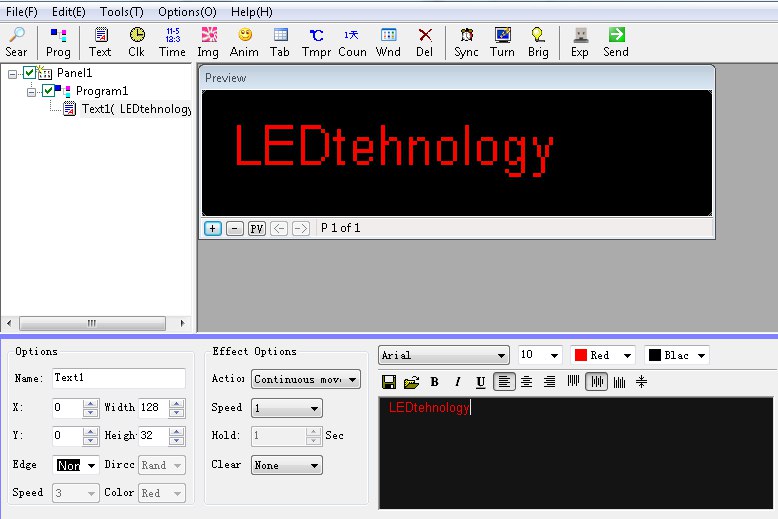Click the PV preview button
The image size is (778, 519).
click(257, 228)
